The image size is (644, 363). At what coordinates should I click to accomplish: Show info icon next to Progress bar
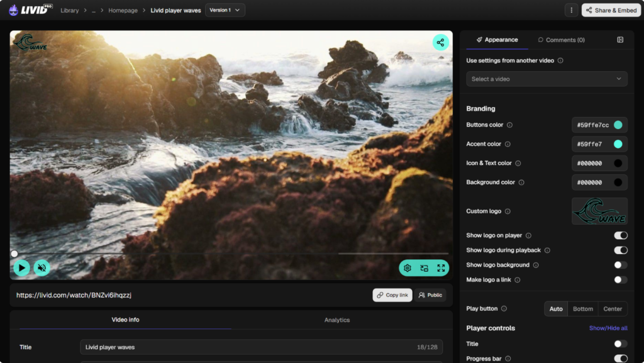click(x=508, y=359)
